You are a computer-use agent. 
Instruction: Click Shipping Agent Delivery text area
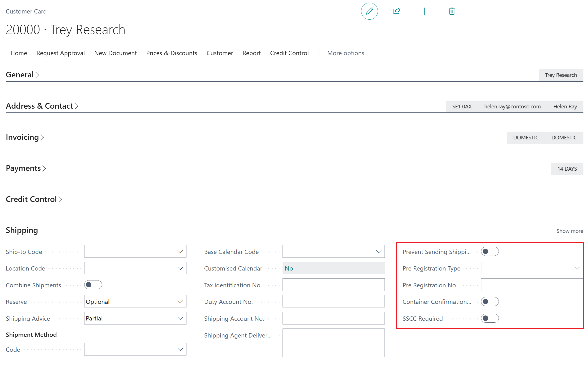[334, 343]
